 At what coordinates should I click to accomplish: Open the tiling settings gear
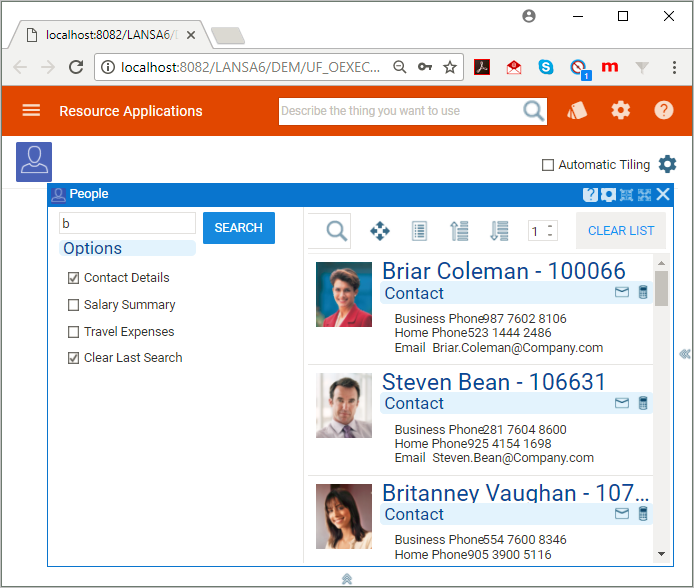(667, 164)
